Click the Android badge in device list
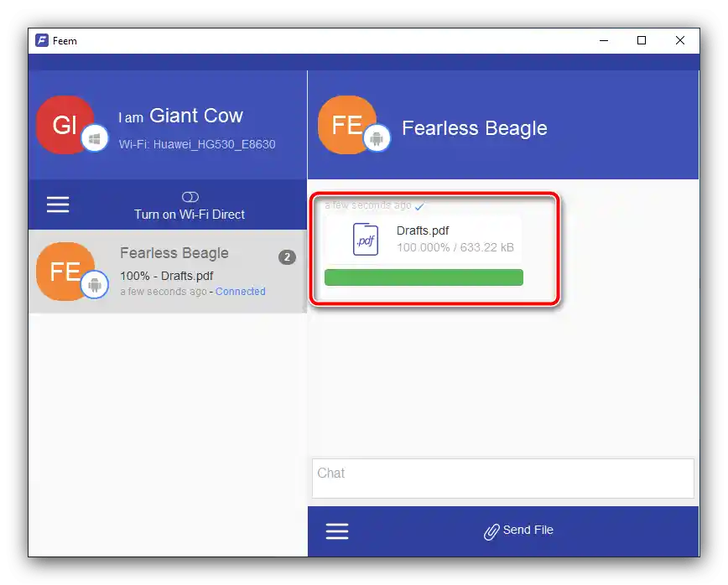Image resolution: width=728 pixels, height=585 pixels. coord(95,284)
